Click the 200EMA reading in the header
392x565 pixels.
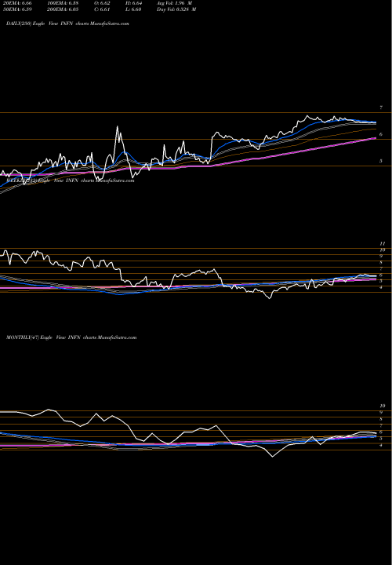[61, 9]
